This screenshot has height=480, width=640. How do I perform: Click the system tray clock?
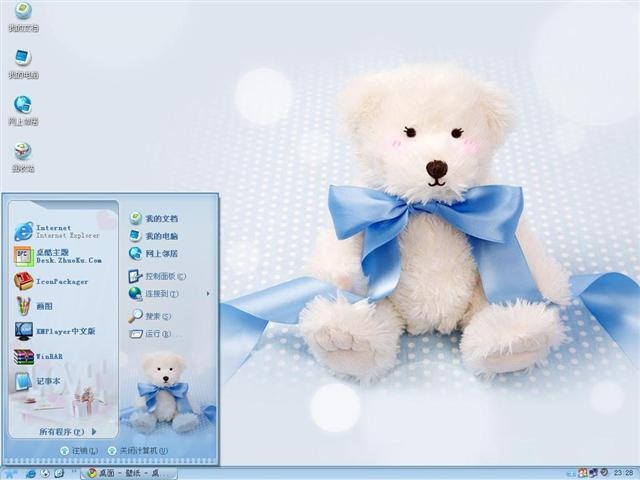coord(624,473)
